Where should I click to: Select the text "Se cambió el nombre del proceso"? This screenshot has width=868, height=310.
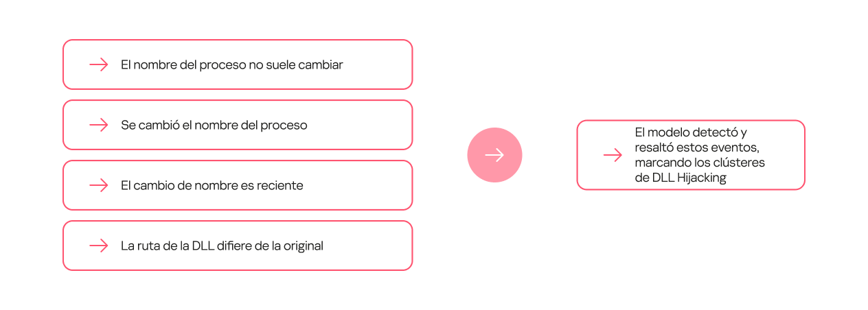tap(214, 125)
